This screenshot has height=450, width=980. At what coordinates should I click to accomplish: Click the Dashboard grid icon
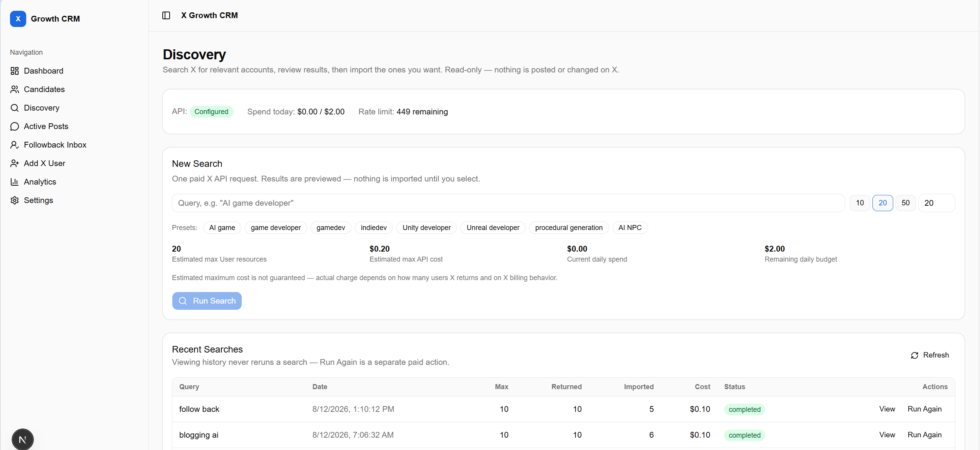tap(15, 71)
